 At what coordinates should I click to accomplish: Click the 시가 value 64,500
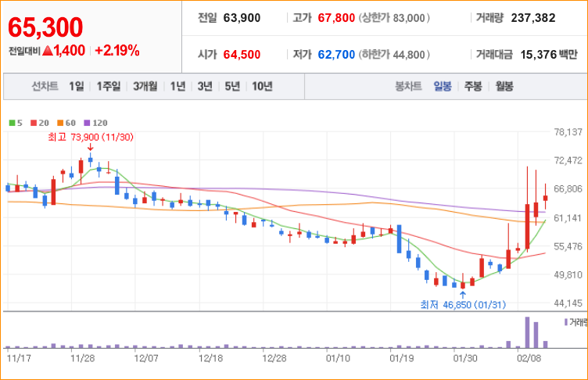pos(242,55)
